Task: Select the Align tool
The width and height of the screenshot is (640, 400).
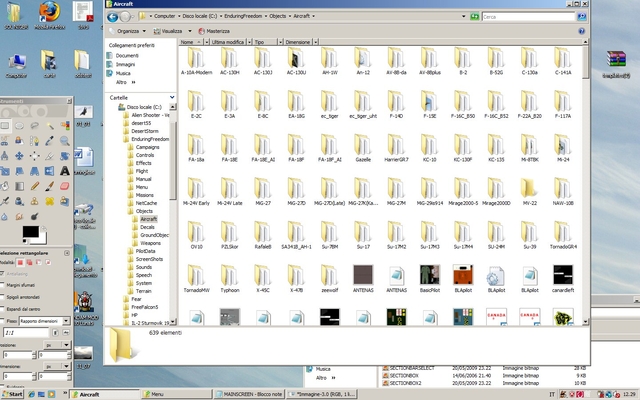Action: click(35, 156)
